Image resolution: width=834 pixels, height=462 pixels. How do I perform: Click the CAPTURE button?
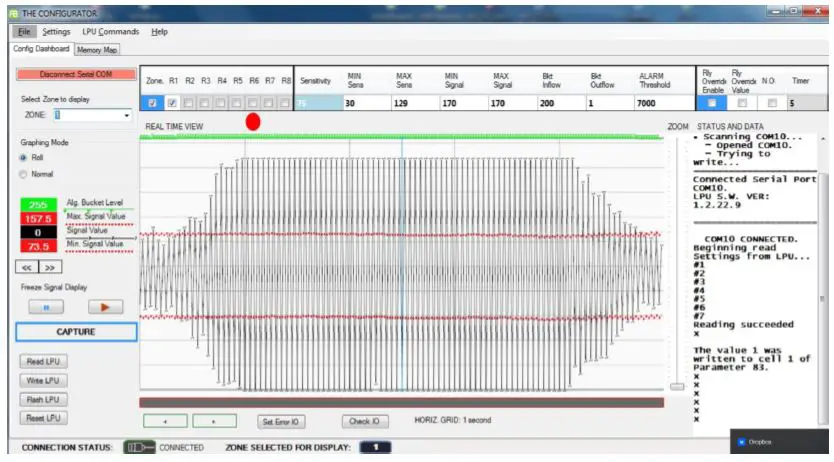point(76,332)
